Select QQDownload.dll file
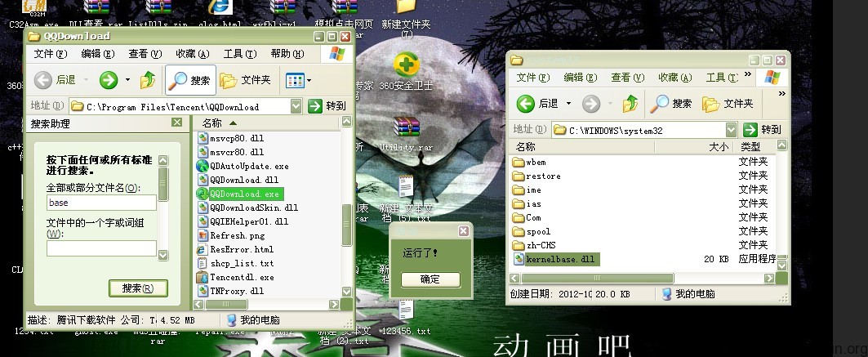Viewport: 868px width, 357px height. [238, 180]
